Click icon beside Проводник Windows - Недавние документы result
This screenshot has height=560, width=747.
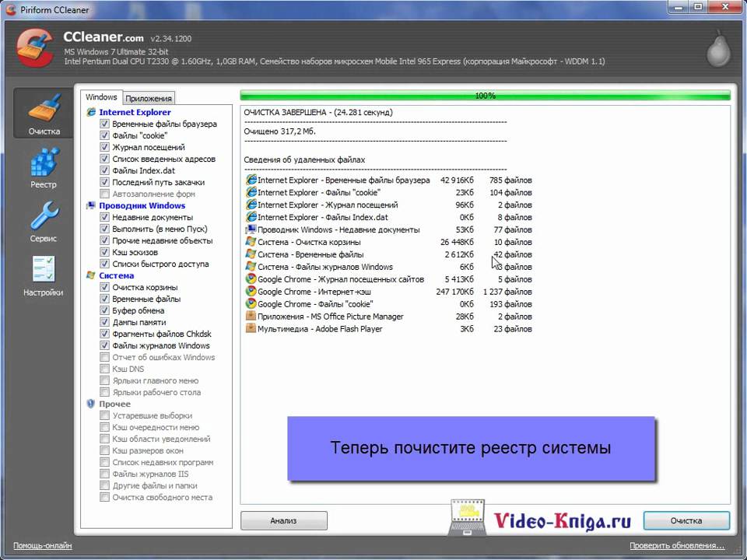click(251, 229)
